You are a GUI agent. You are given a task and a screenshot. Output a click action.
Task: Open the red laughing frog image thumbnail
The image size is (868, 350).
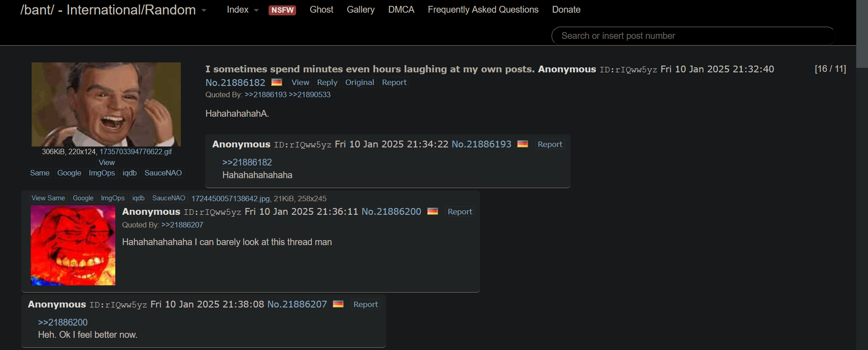pos(73,245)
